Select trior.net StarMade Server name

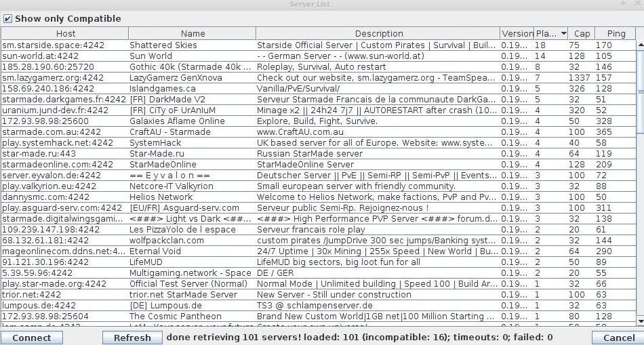click(x=183, y=295)
